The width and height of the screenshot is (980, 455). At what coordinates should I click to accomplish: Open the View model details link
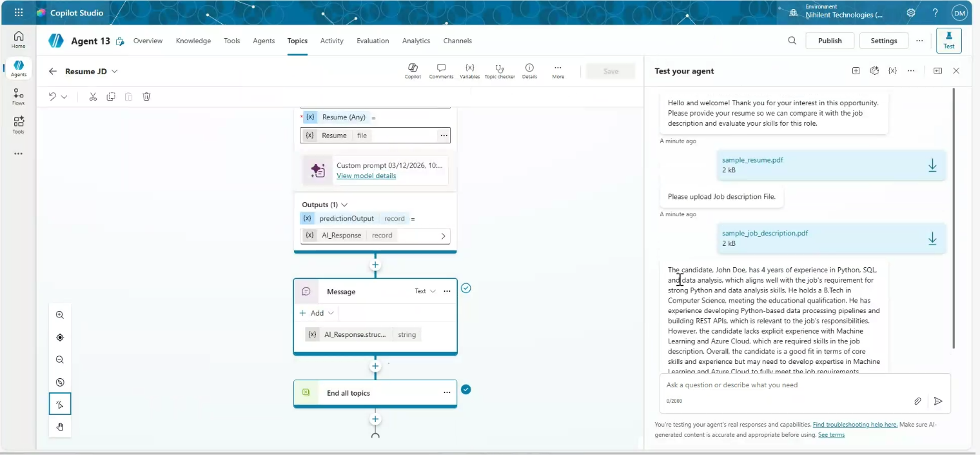[366, 176]
